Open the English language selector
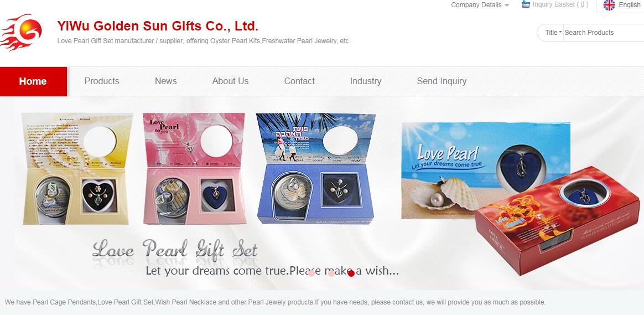Screen dimensions: 644x315 click(x=629, y=5)
